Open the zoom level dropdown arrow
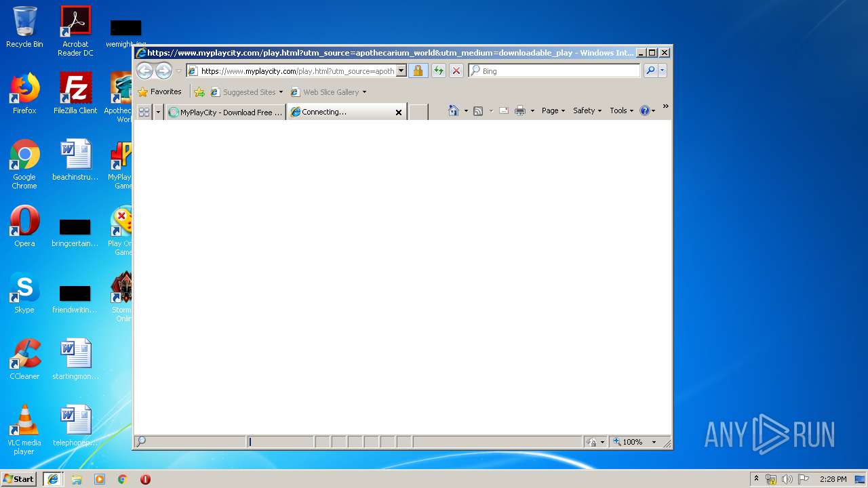 coord(654,442)
